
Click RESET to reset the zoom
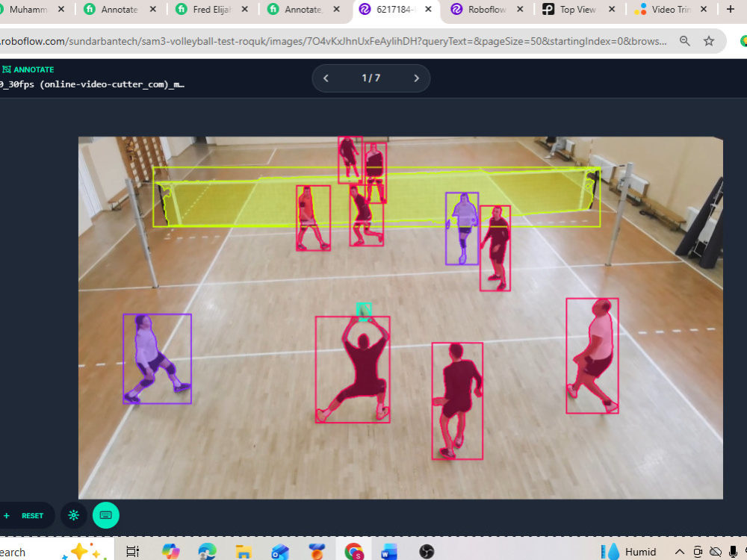coord(32,516)
